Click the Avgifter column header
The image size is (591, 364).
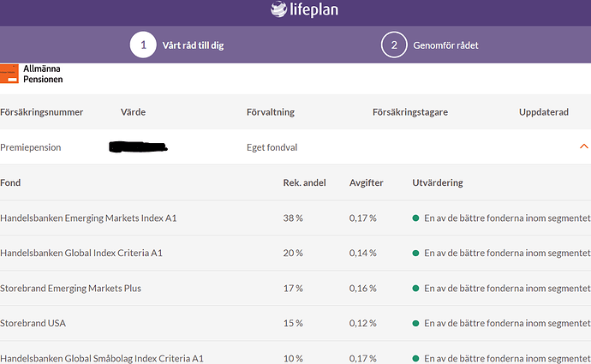pos(366,183)
